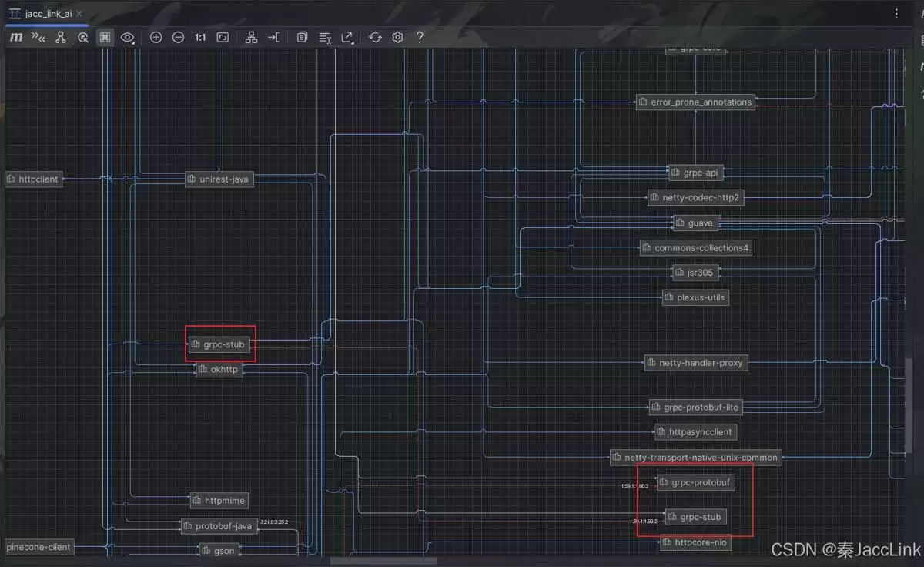Click the fit content icon
924x567 pixels.
pos(223,37)
